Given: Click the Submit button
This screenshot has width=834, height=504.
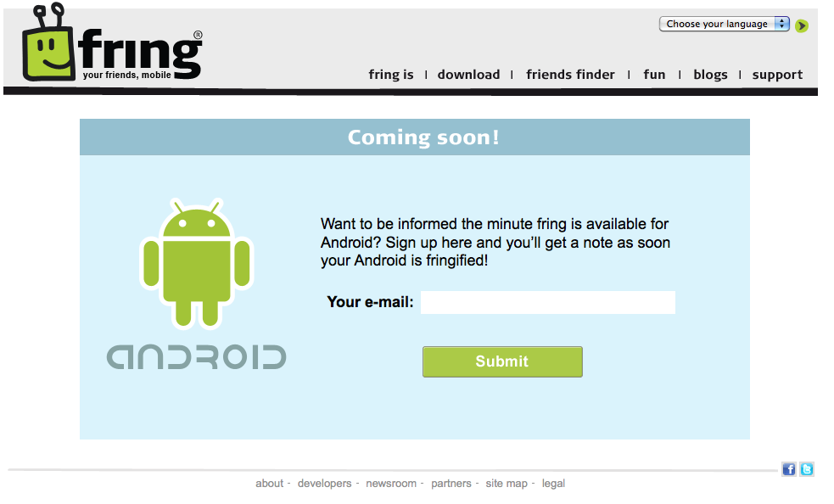Looking at the screenshot, I should pos(502,362).
